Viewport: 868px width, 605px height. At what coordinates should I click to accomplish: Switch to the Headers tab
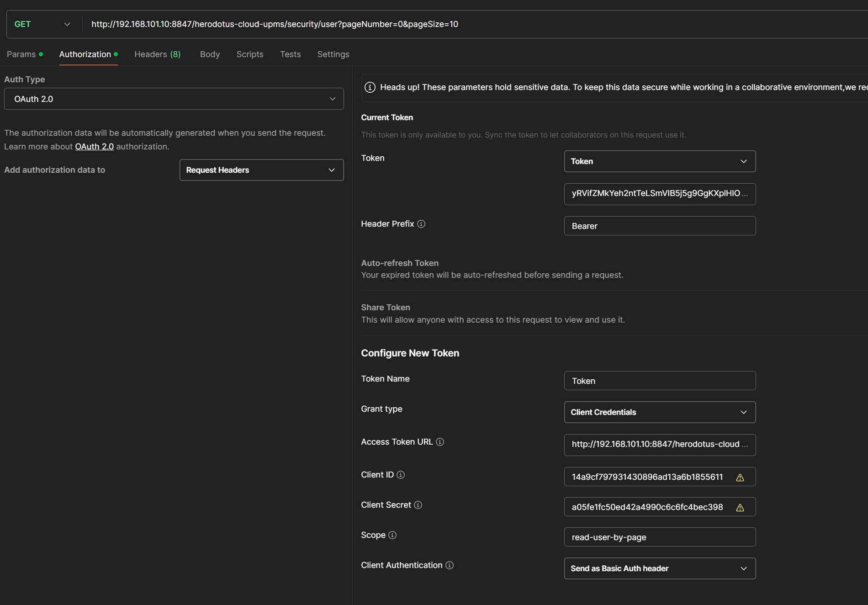157,54
